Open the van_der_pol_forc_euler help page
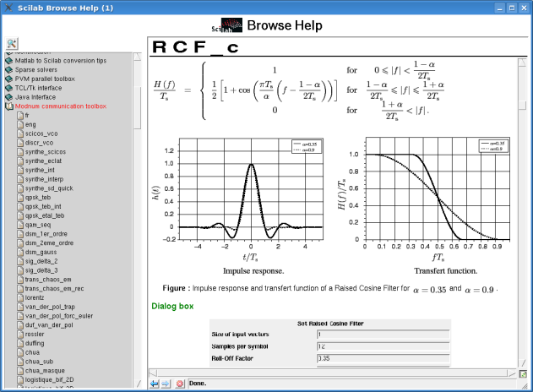 click(59, 317)
